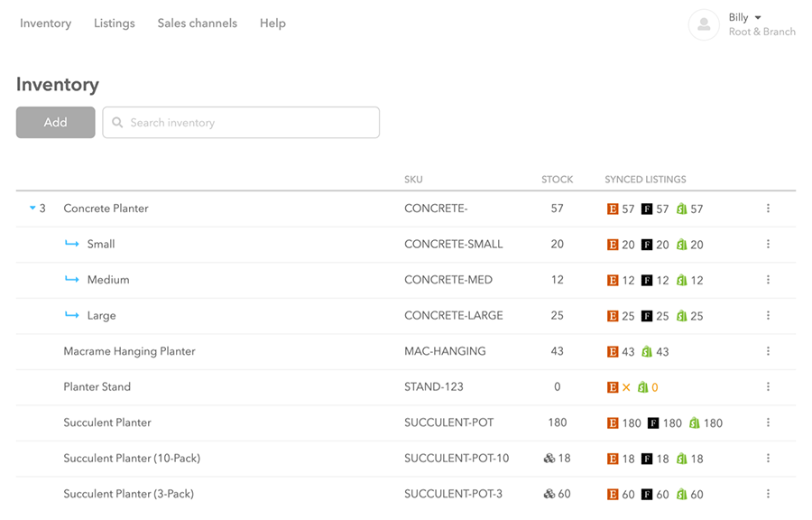
Task: Click the bundle icon on Succulent Planter (3-Pack)
Action: tap(549, 494)
